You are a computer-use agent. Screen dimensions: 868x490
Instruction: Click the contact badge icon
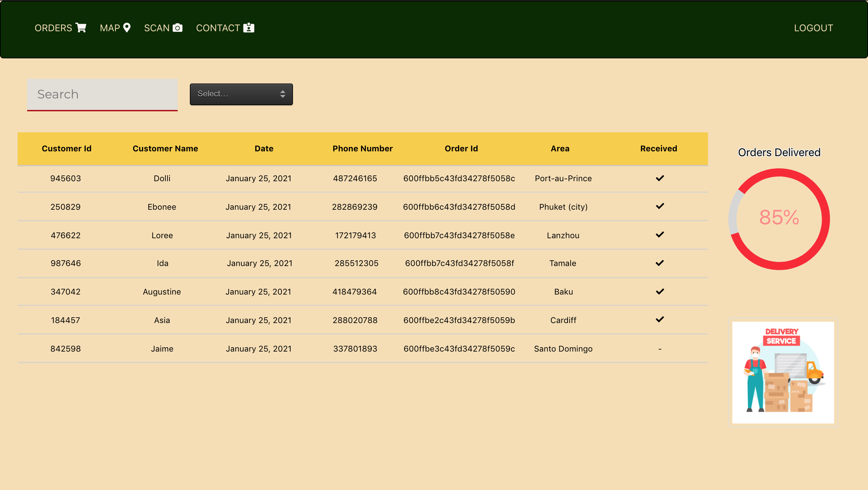(x=249, y=27)
